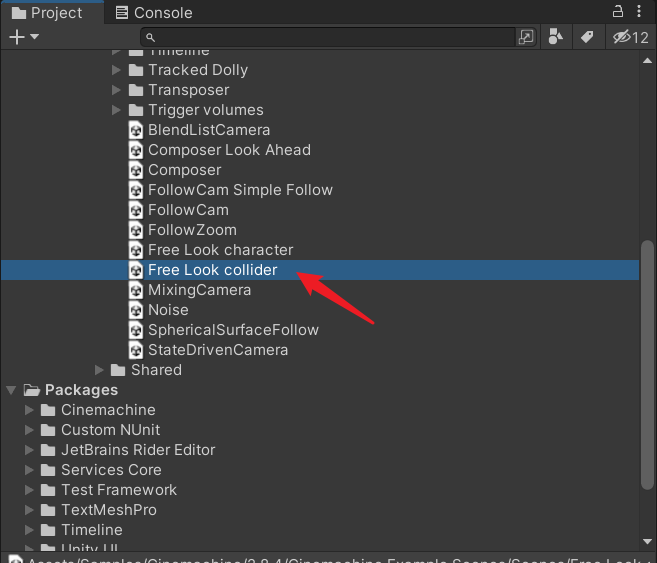Select the Packages root label

(x=81, y=390)
